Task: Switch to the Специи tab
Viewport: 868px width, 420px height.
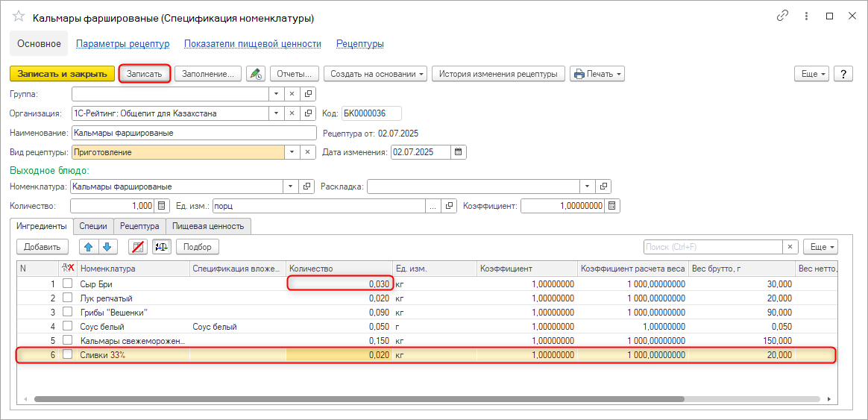Action: click(x=93, y=226)
